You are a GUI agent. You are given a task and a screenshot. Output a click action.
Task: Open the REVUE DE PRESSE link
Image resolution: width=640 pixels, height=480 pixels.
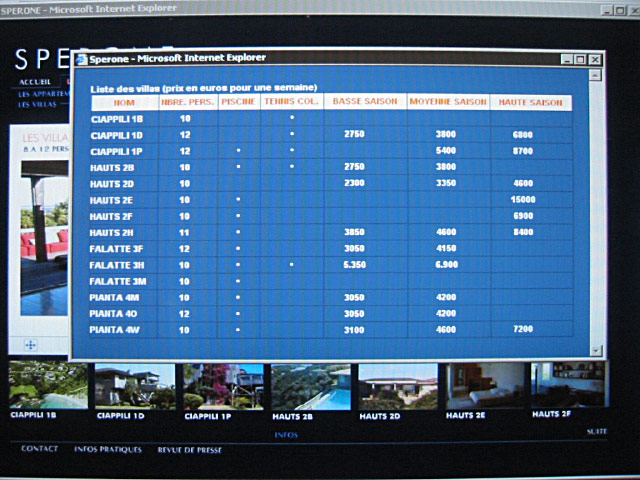(x=190, y=450)
